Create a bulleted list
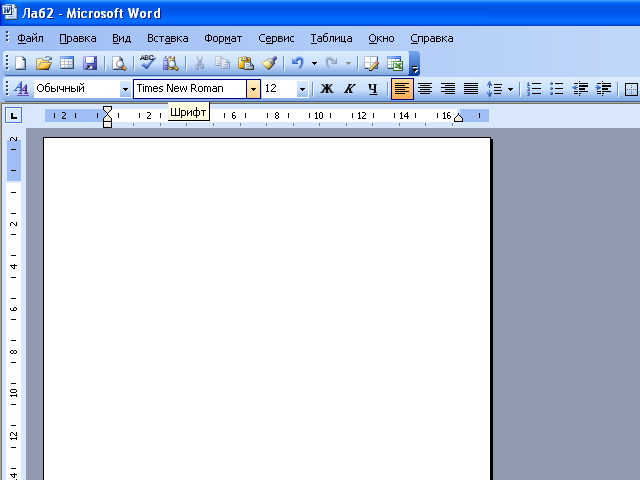The width and height of the screenshot is (640, 480). [x=557, y=89]
